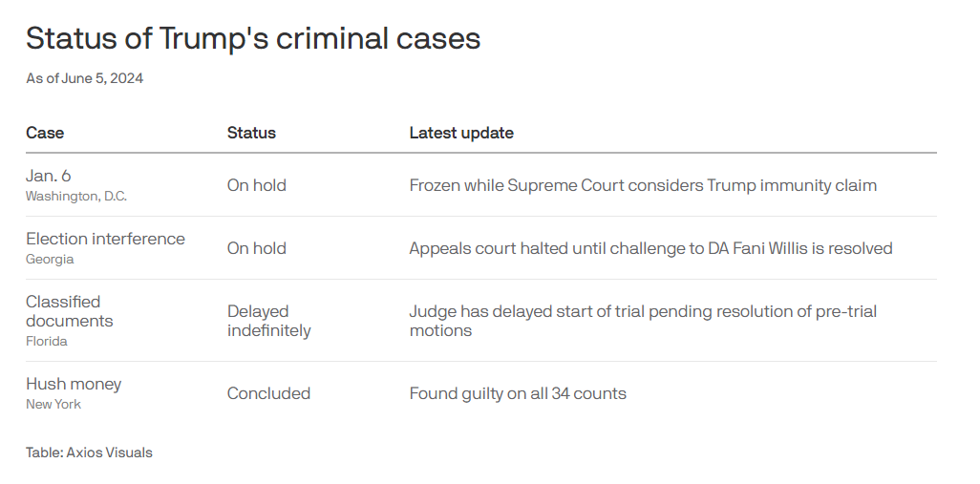Screen dimensions: 980x484
Task: Select the Supreme Court immunity claim update text
Action: (643, 185)
